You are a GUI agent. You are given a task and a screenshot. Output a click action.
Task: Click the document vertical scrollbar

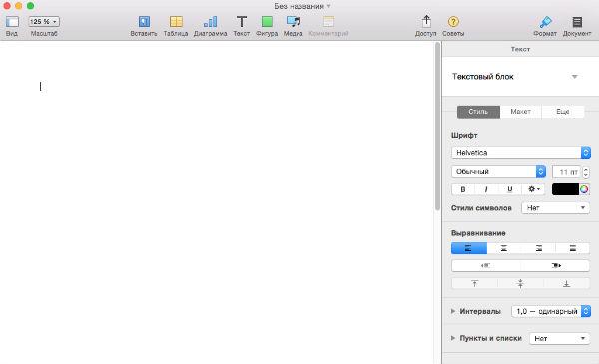(438, 126)
